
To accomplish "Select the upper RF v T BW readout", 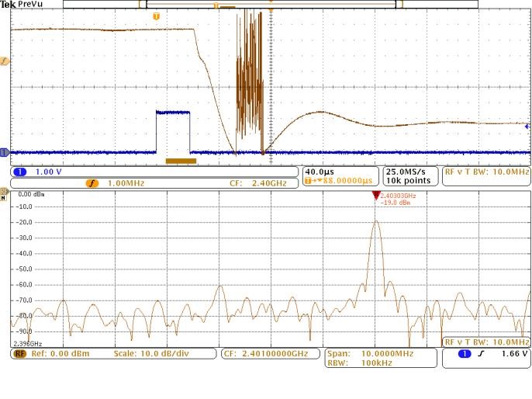I will point(486,172).
